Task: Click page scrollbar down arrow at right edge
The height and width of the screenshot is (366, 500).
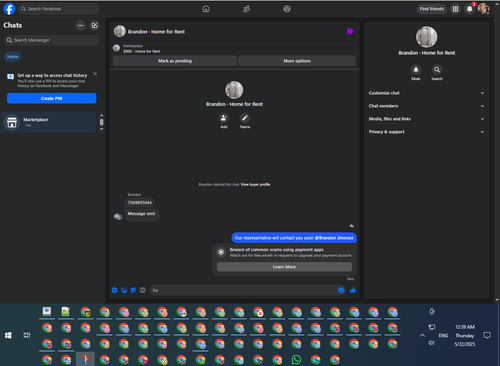Action: (x=497, y=300)
